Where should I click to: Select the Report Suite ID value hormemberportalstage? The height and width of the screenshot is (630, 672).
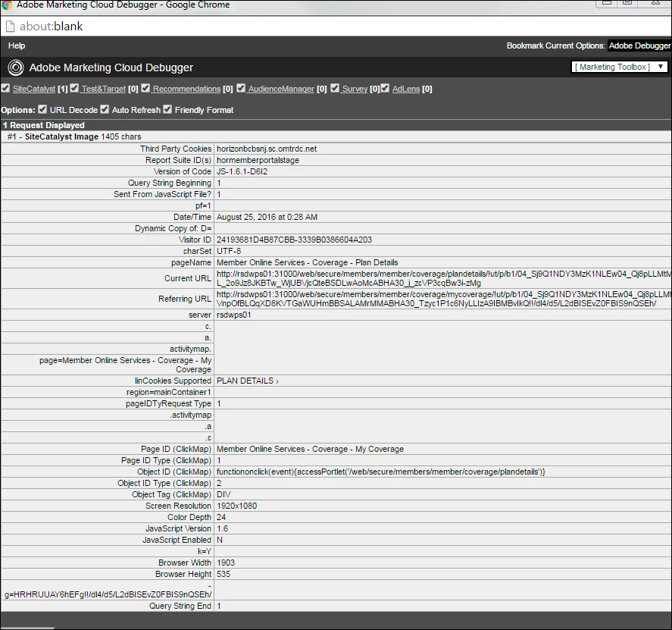click(x=258, y=160)
